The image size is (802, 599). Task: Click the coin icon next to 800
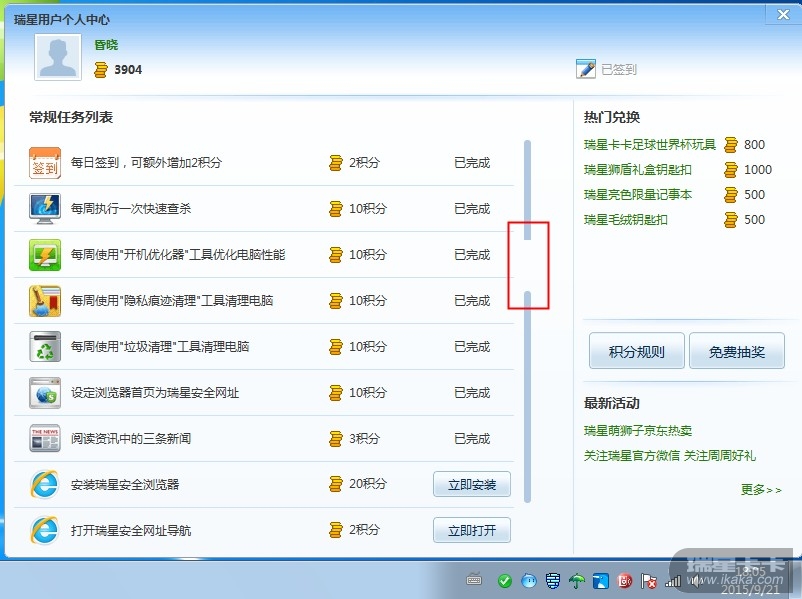(731, 145)
